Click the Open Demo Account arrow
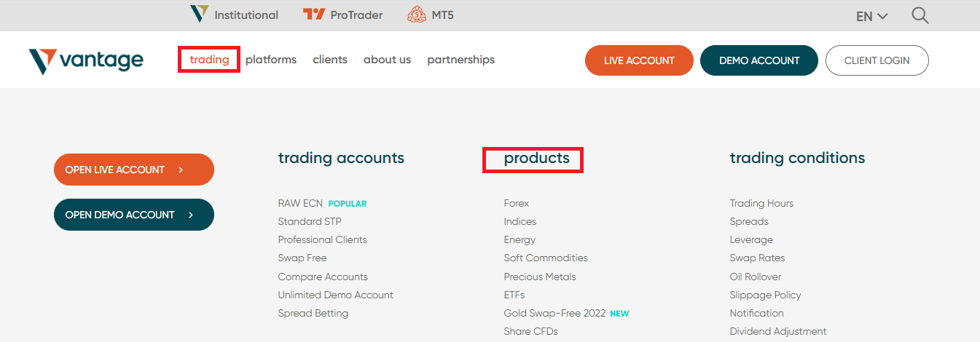The width and height of the screenshot is (980, 342). (x=191, y=215)
